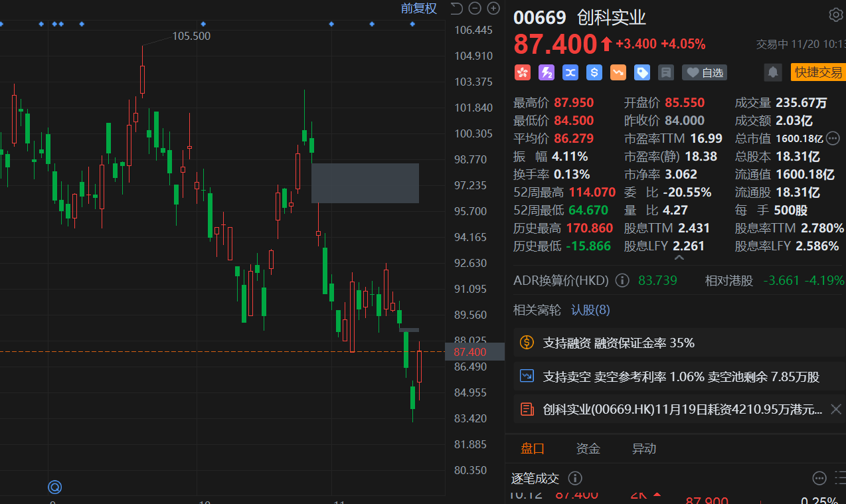
Task: Click the Hong Kong market flag icon
Action: pyautogui.click(x=523, y=72)
